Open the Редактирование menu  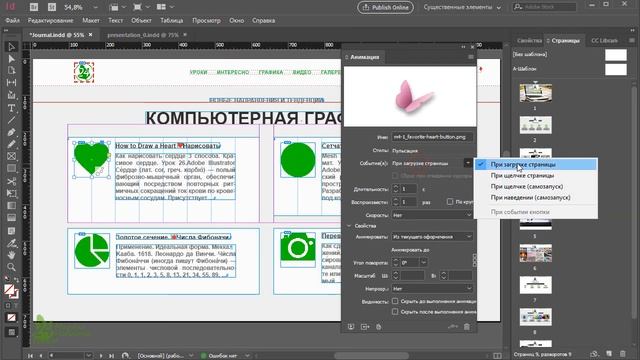coord(51,20)
